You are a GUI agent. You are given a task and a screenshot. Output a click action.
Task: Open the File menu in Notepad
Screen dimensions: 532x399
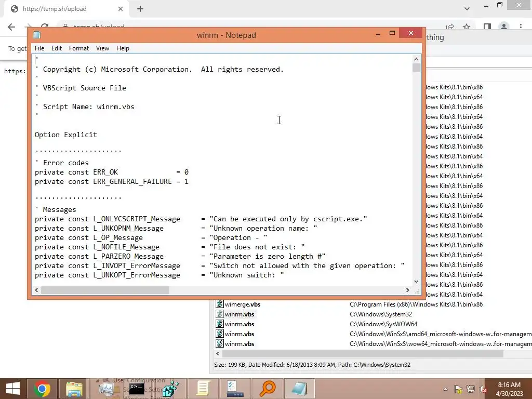(39, 48)
